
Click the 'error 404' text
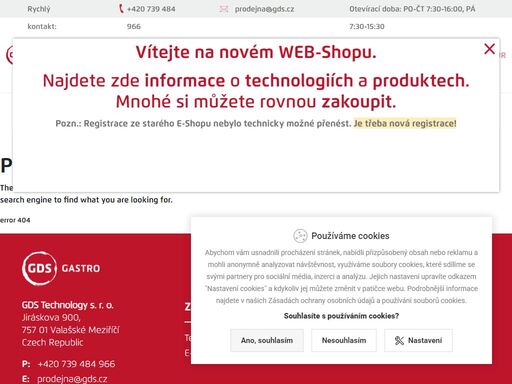[15, 220]
